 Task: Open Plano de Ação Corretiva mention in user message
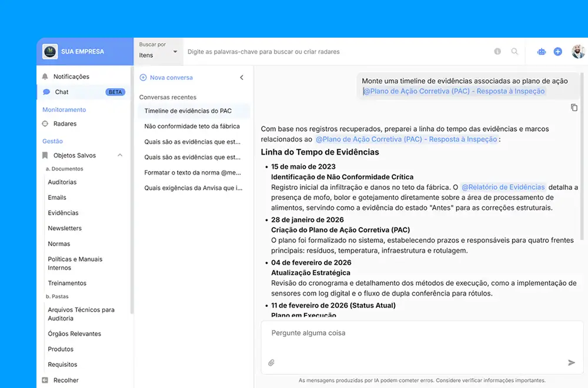[454, 91]
